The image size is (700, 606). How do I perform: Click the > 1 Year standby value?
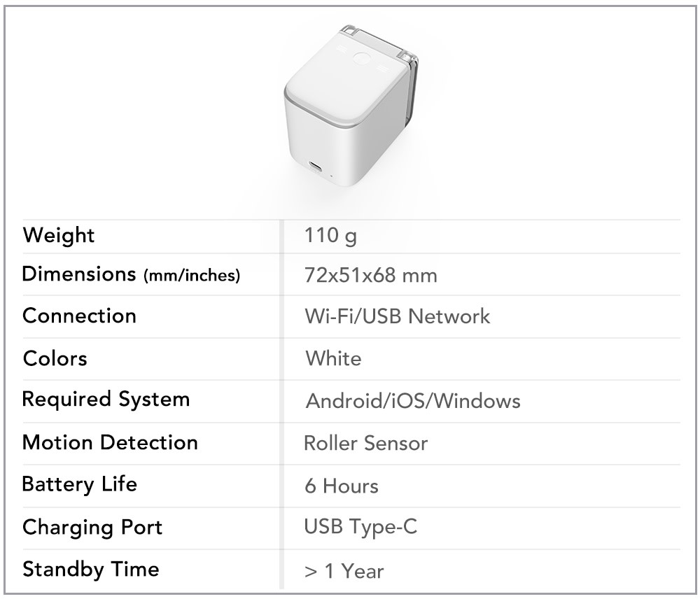tap(344, 571)
